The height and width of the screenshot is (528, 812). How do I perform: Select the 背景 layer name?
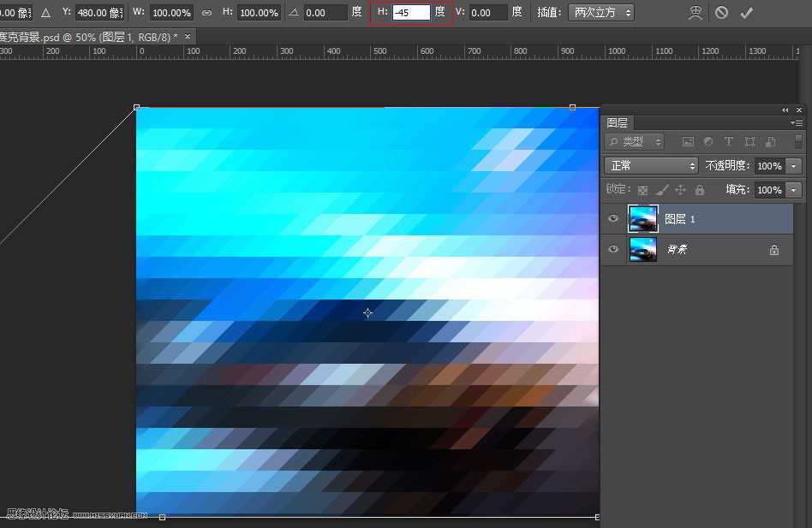pyautogui.click(x=678, y=250)
